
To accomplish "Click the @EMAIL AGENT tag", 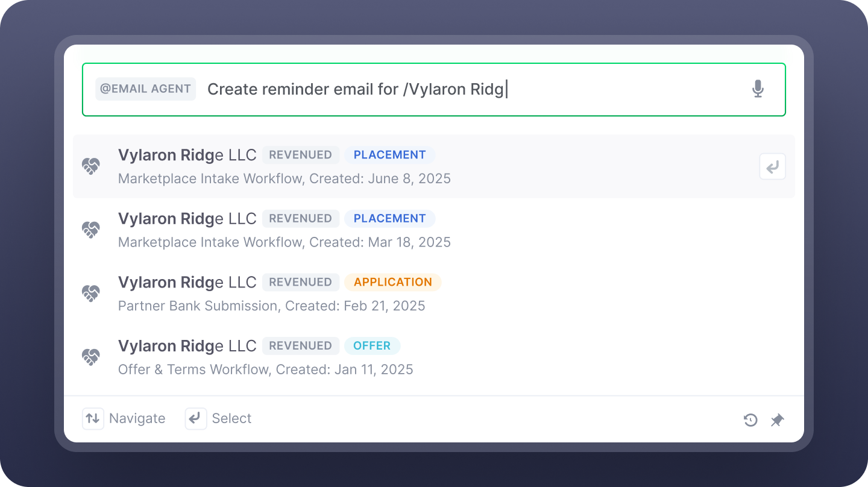I will click(145, 89).
